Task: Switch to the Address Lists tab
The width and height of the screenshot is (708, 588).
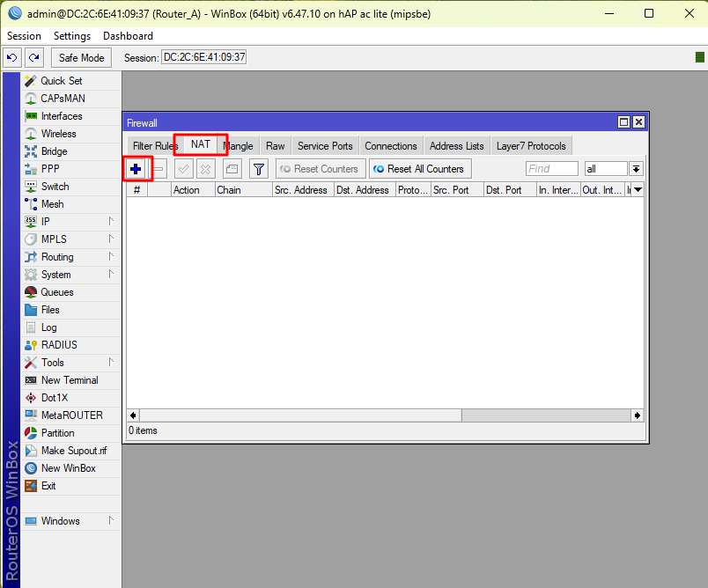Action: click(x=456, y=146)
